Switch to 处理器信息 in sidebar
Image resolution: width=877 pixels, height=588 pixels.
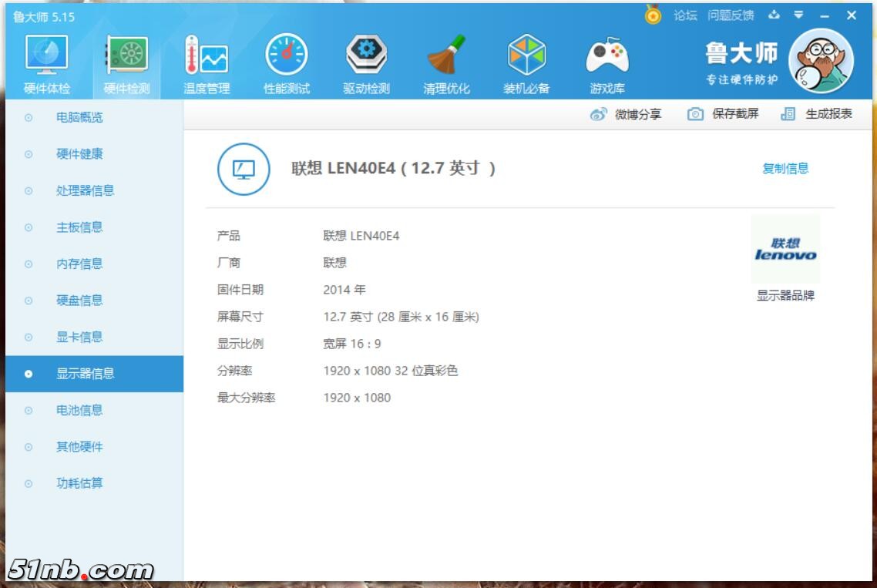coord(85,191)
